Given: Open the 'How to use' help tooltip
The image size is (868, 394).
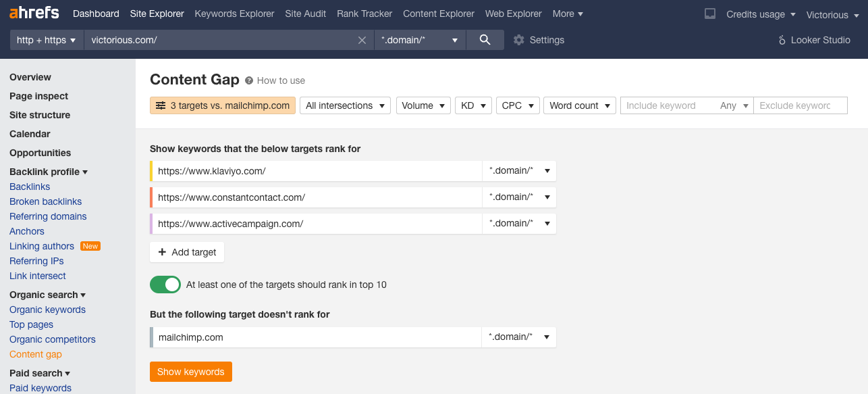Looking at the screenshot, I should (250, 80).
